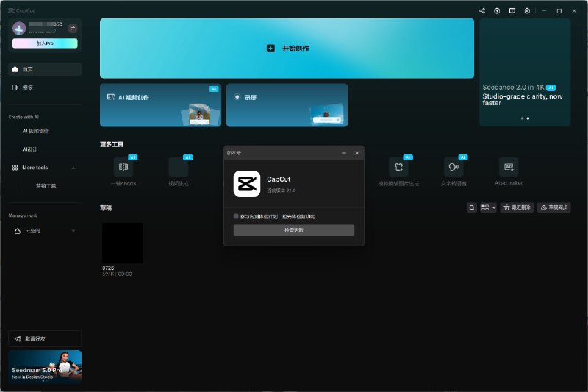Click the 草稿 section heading
Image resolution: width=588 pixels, height=392 pixels.
[106, 208]
